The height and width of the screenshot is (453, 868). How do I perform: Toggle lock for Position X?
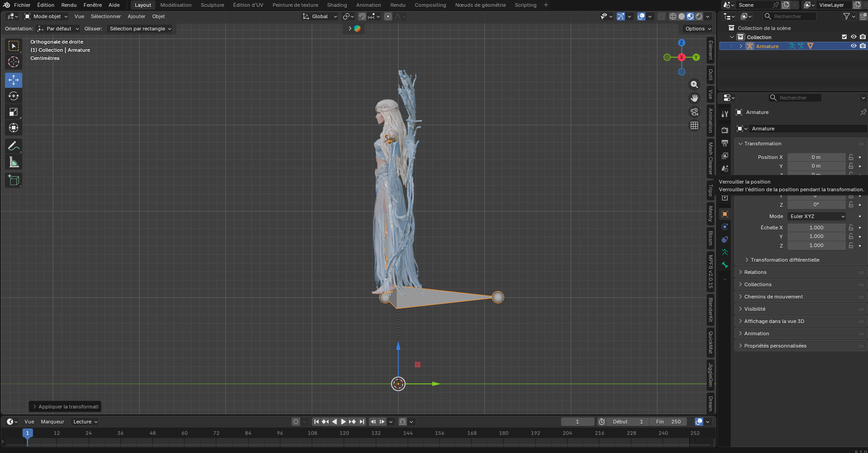[x=851, y=157]
